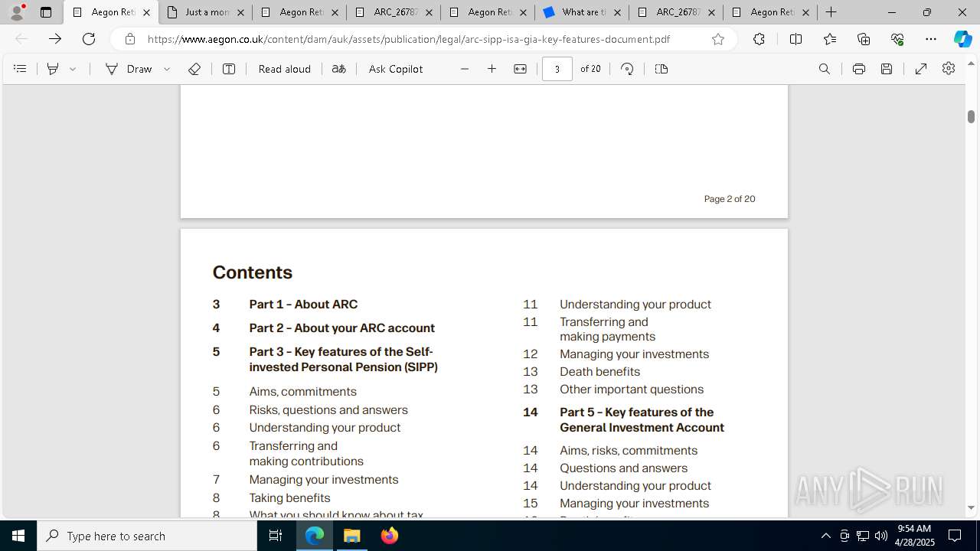Click the page number input field
Image resolution: width=980 pixels, height=551 pixels.
(557, 69)
